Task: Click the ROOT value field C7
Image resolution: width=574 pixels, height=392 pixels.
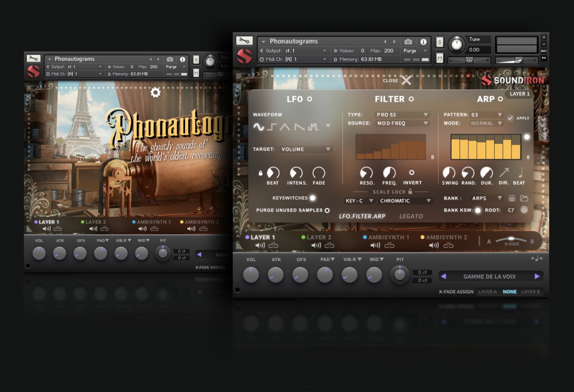Action: coord(511,210)
